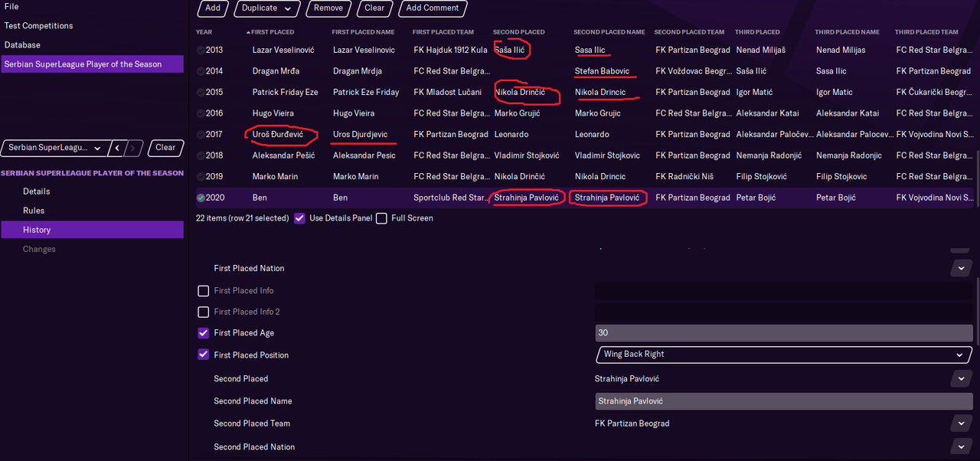Screen dimensions: 980x461
Task: Untick the First Placed Position checkbox
Action: click(x=204, y=355)
